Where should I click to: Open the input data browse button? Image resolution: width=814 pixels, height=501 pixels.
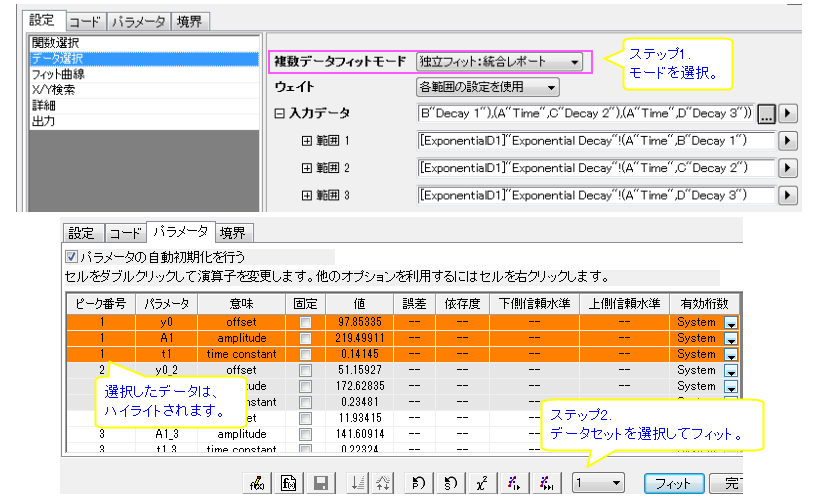tap(766, 113)
